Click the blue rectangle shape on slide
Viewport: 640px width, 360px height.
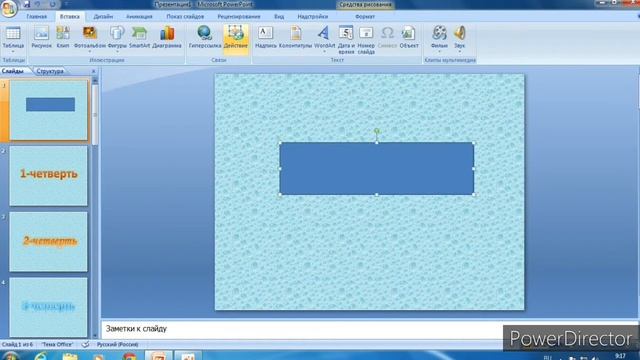(x=377, y=169)
